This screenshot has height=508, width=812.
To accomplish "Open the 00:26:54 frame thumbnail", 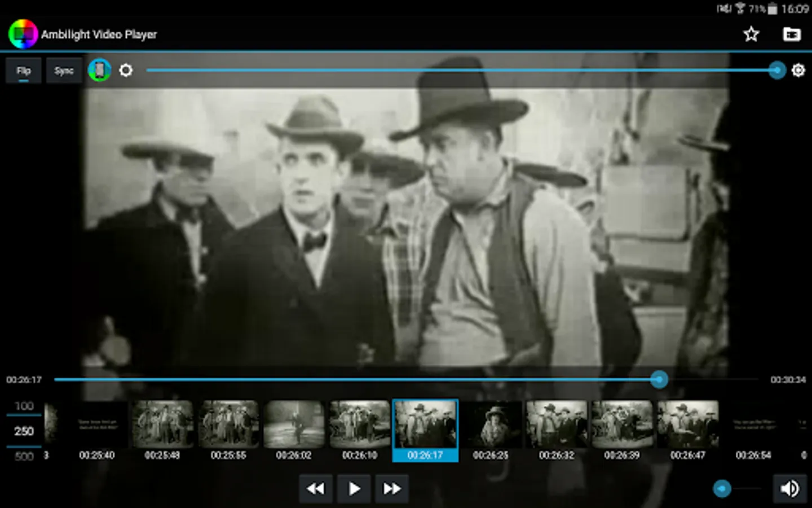I will 753,431.
